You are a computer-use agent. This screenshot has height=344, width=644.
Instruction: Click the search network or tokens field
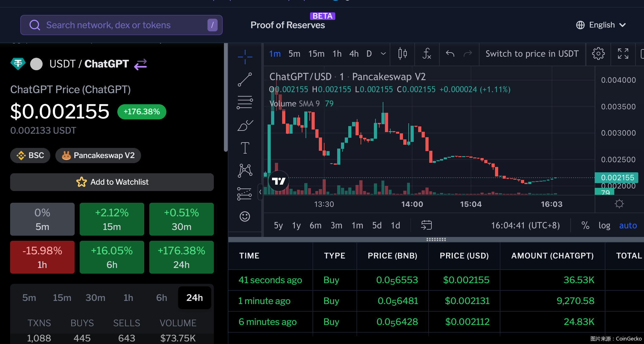[x=121, y=25]
